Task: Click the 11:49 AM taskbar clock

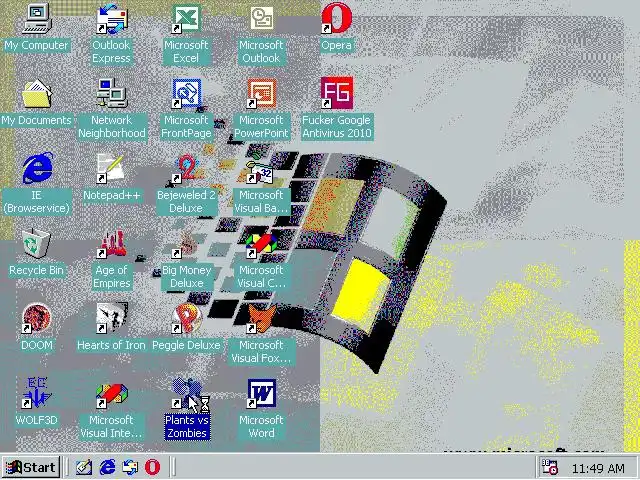Action: point(598,469)
